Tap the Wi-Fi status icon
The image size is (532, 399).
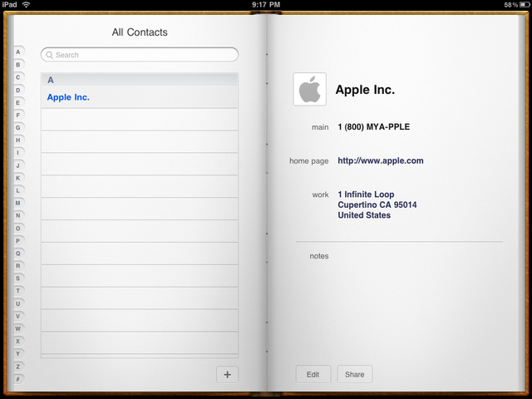(26, 4)
